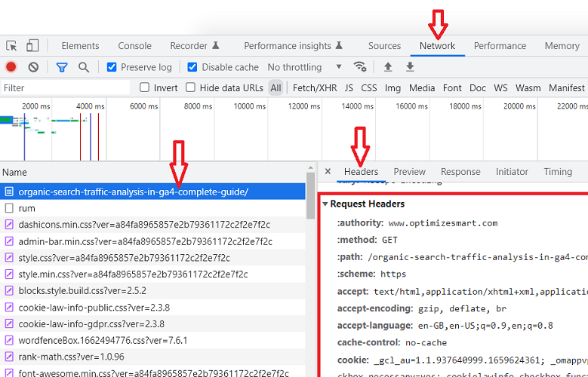Switch to the Console tab
The image size is (588, 377).
pos(134,46)
